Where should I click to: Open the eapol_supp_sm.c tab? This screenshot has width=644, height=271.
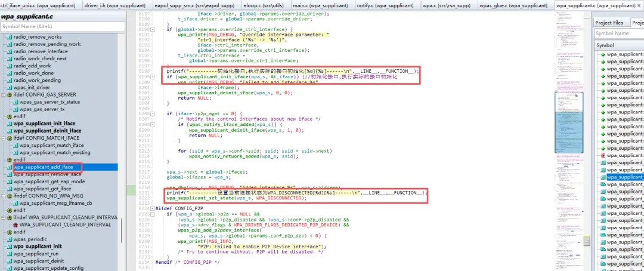click(195, 5)
